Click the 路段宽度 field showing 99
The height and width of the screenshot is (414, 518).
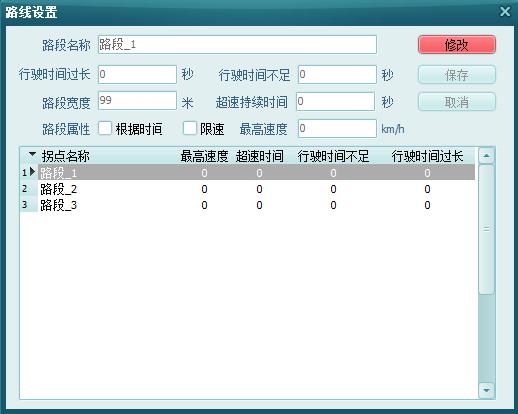[x=137, y=100]
